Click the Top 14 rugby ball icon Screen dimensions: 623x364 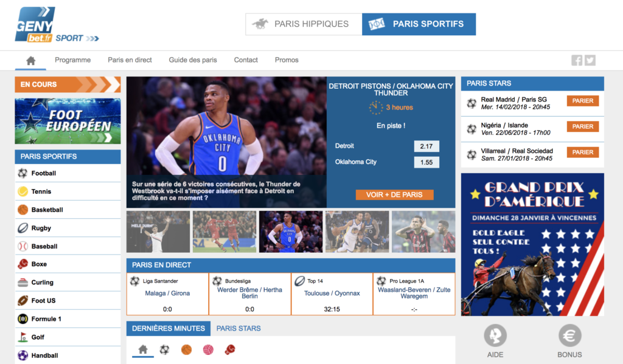coord(299,281)
